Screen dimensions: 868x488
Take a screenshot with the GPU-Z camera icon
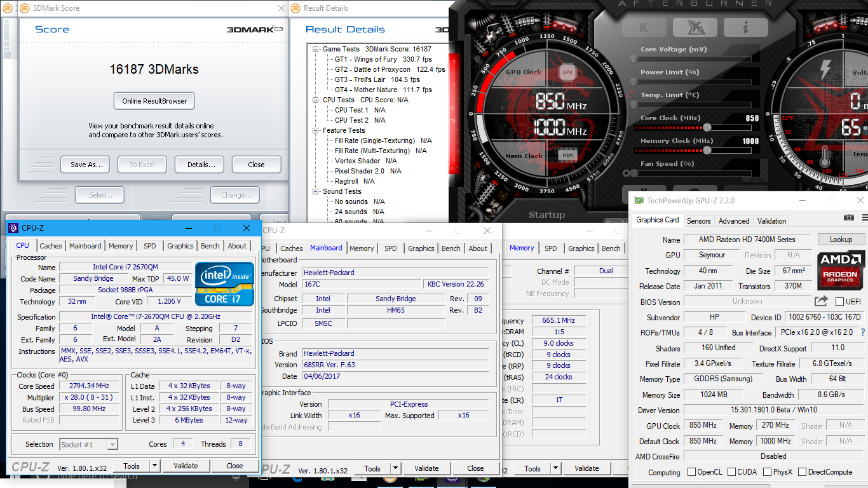click(x=848, y=217)
